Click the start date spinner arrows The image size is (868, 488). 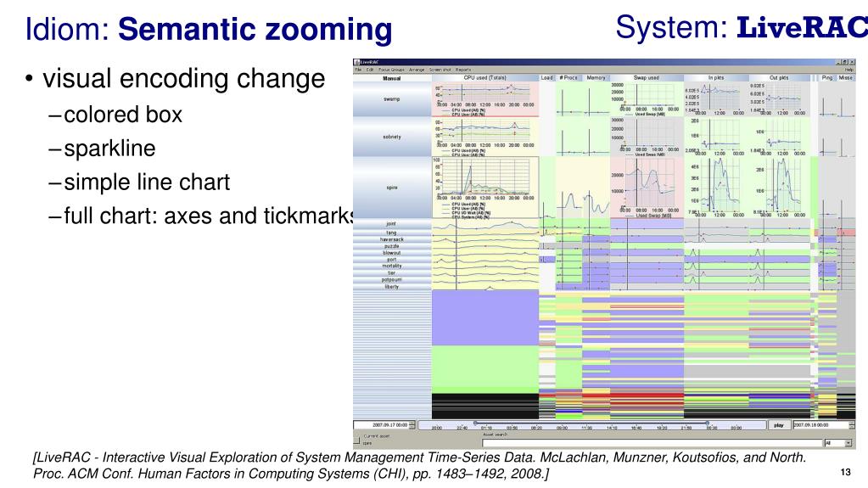tap(412, 425)
